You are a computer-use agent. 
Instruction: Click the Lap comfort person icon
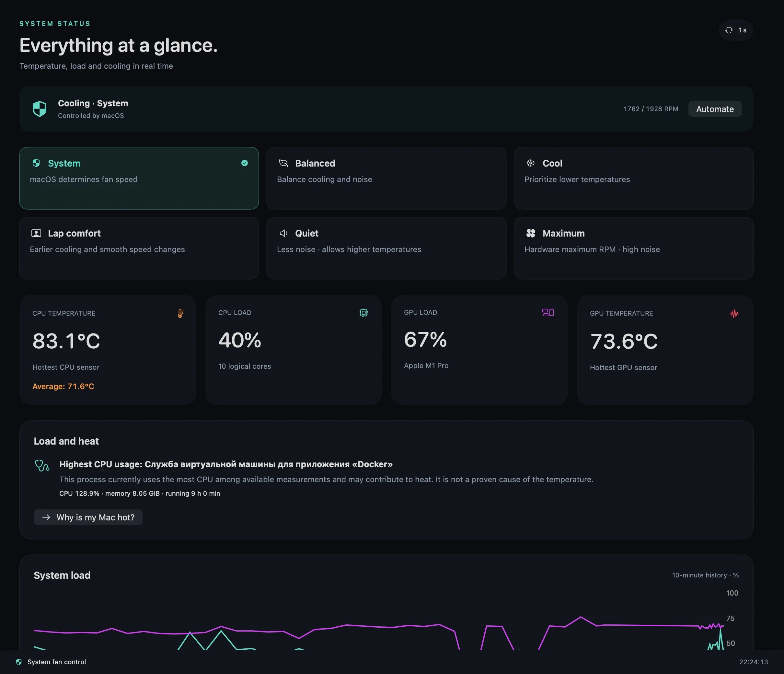36,233
